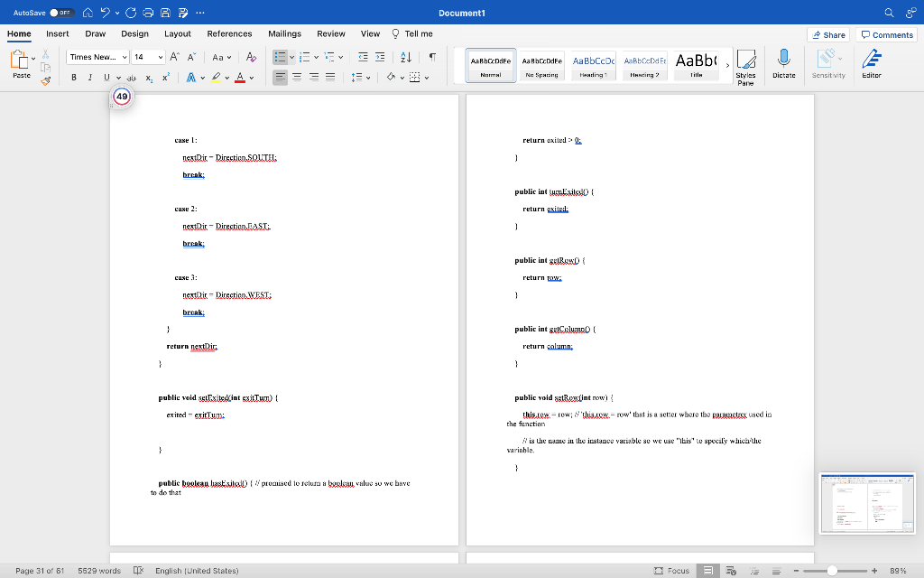924x578 pixels.
Task: Apply the Heading 1 style
Action: (x=593, y=65)
